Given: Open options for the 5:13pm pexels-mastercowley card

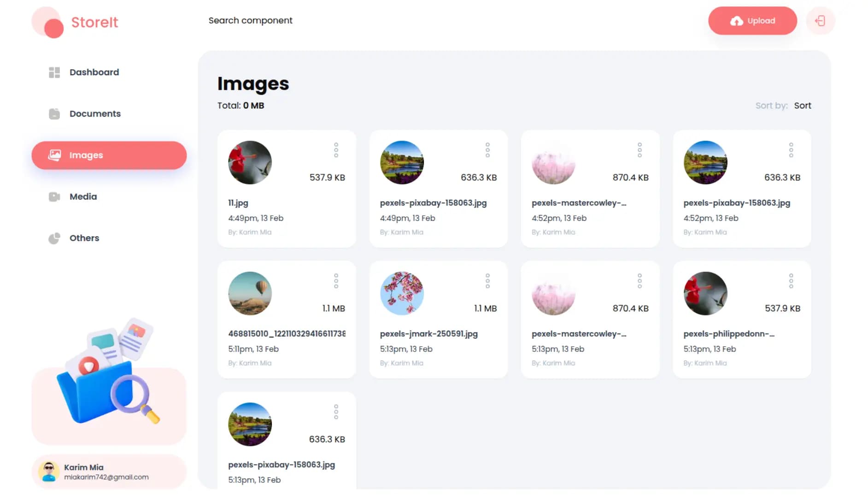Looking at the screenshot, I should (x=639, y=281).
